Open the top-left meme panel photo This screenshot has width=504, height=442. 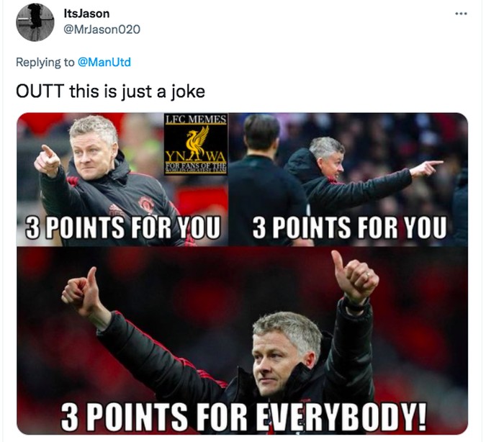tap(122, 179)
